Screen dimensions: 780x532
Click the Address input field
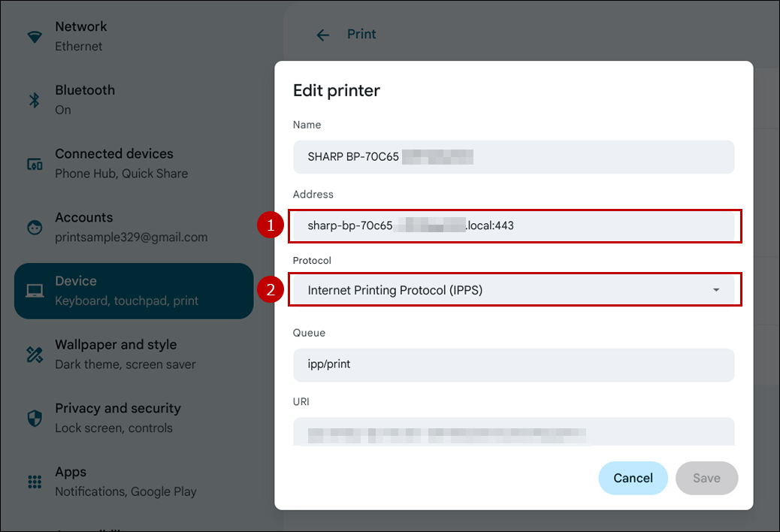pyautogui.click(x=513, y=225)
